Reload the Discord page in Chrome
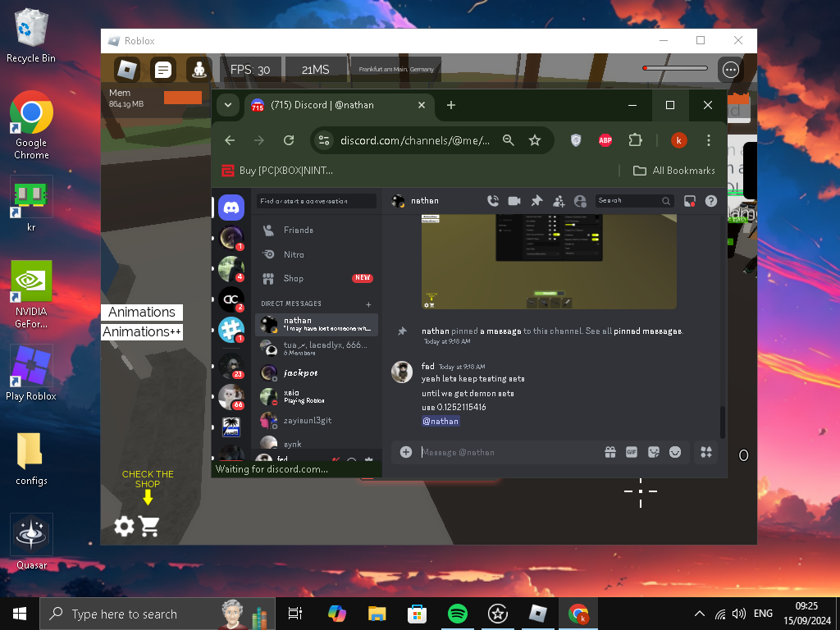Screen dimensions: 840x630 tap(289, 140)
